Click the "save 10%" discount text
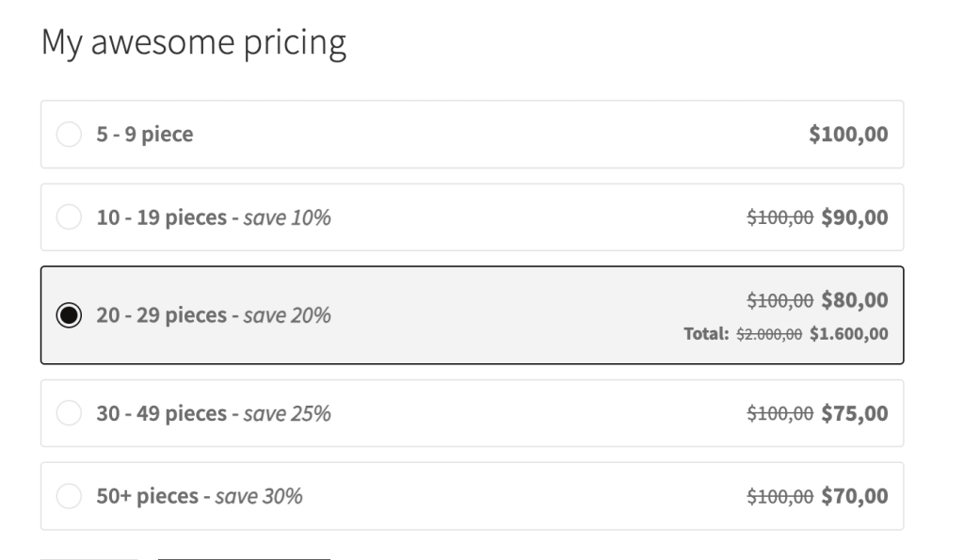 [287, 217]
